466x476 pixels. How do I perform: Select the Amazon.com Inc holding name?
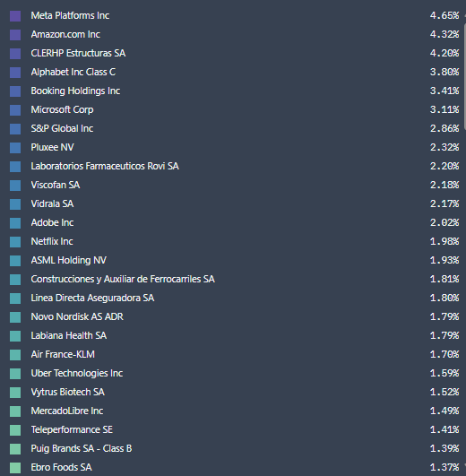[x=65, y=34]
